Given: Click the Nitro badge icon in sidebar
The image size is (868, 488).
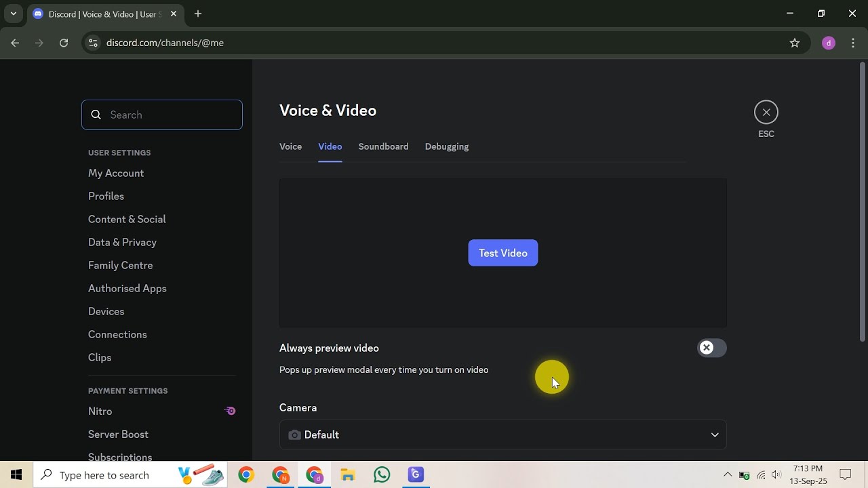Looking at the screenshot, I should tap(231, 411).
